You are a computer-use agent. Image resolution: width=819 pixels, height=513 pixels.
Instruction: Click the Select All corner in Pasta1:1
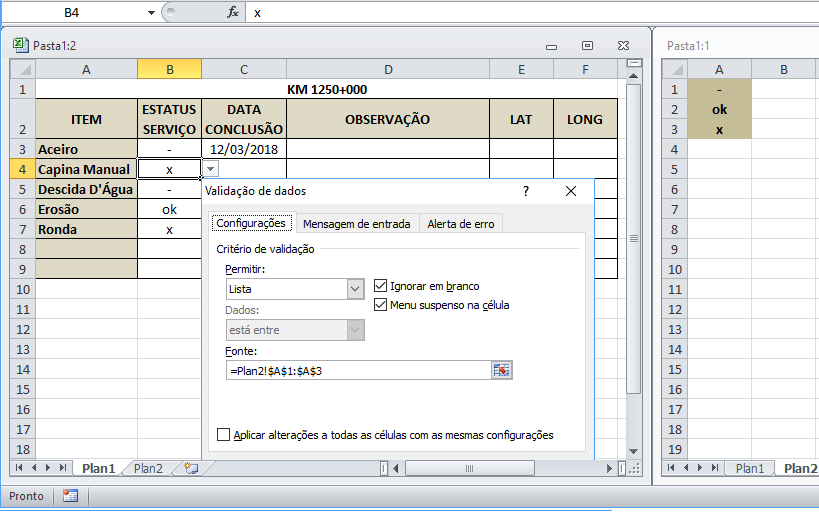pyautogui.click(x=675, y=69)
